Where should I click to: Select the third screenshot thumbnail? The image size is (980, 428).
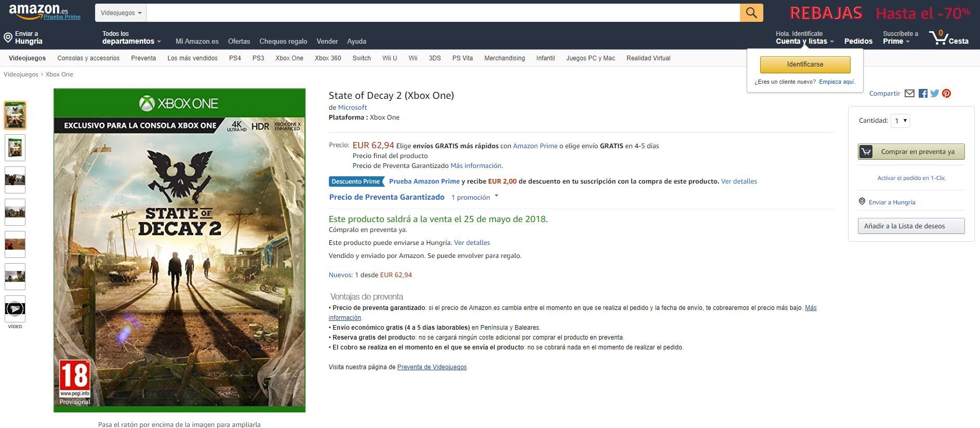[15, 180]
